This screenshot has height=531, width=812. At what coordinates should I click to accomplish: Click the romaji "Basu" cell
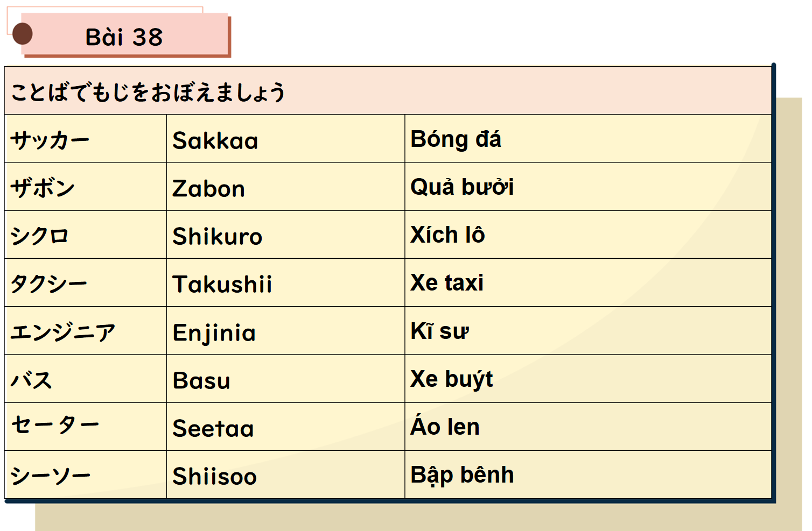click(201, 381)
